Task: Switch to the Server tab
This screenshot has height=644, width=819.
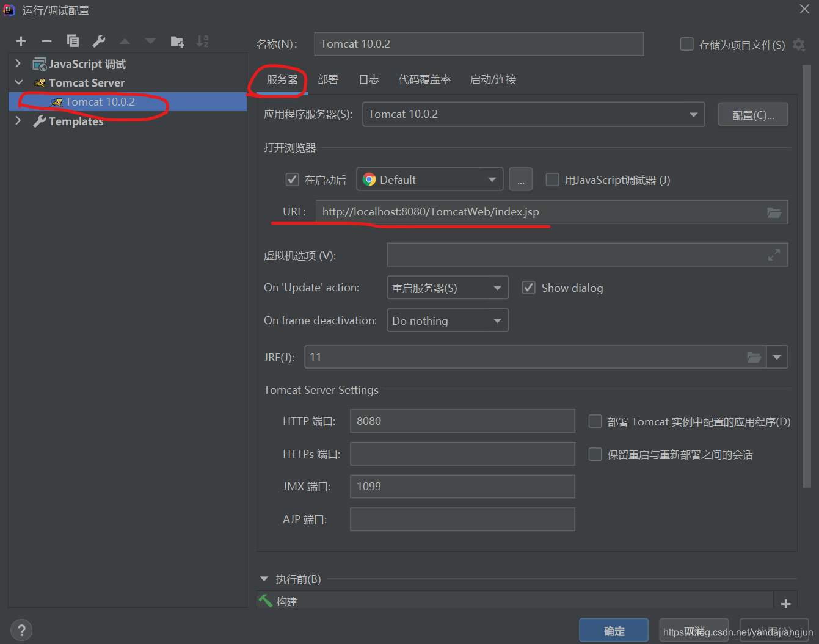Action: coord(282,79)
